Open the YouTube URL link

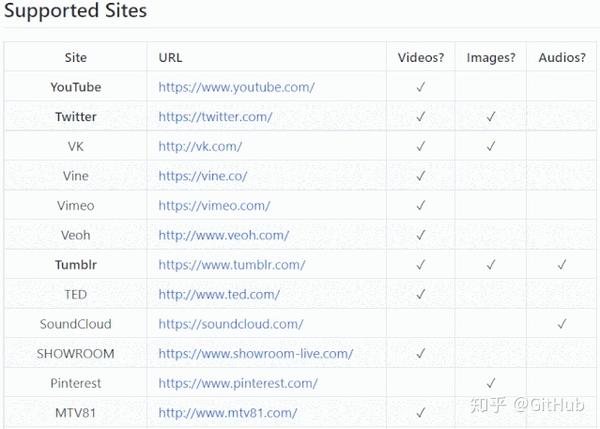click(236, 87)
